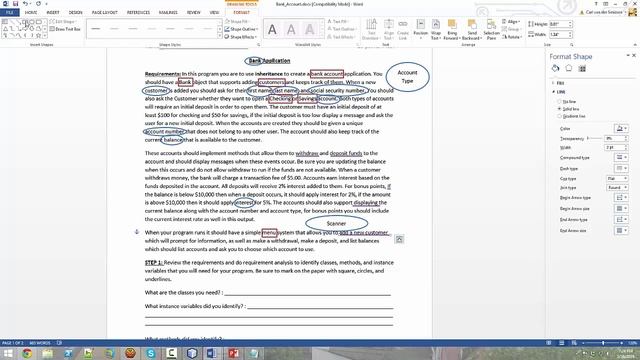Click the Send Backward icon

tap(472, 29)
